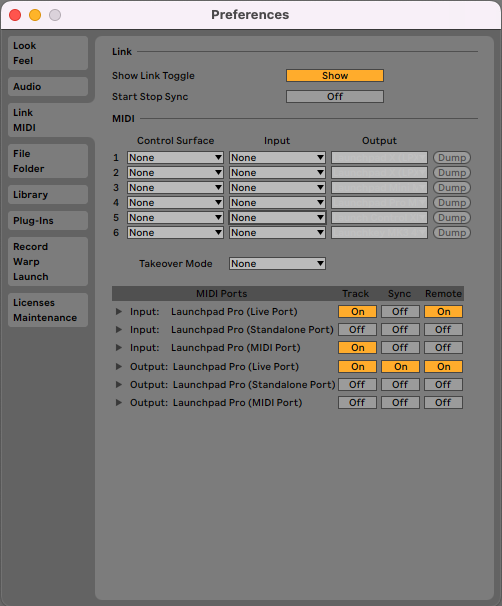
Task: Toggle the Show Link Toggle button
Action: (335, 75)
